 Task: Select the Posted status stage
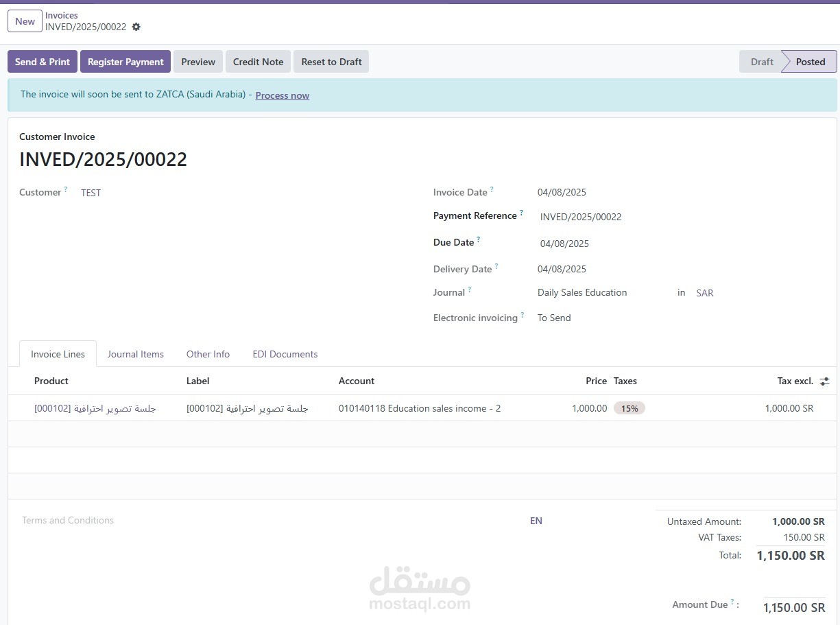[x=811, y=62]
